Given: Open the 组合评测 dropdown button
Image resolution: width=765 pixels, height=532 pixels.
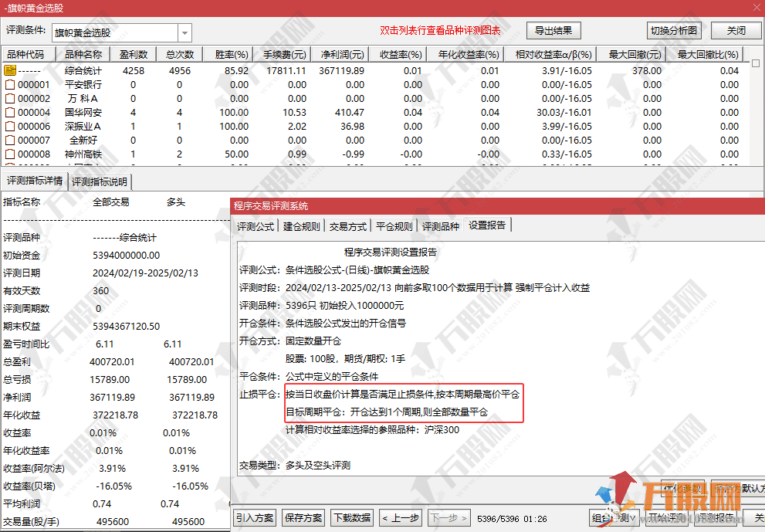Looking at the screenshot, I should [x=614, y=518].
